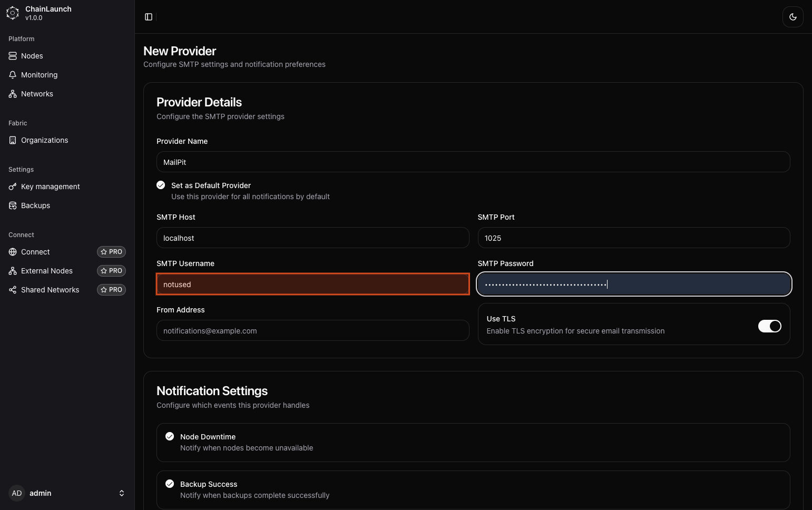
Task: Click the Backups database icon
Action: [13, 205]
